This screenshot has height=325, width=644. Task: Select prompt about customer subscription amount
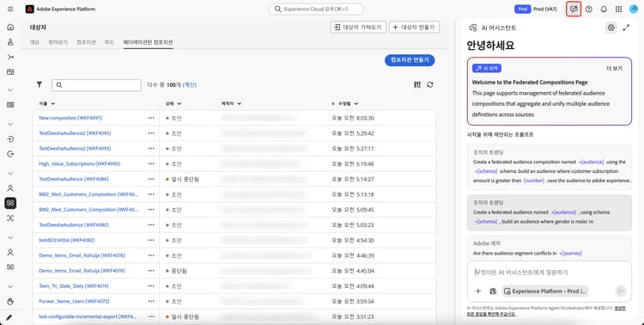550,167
